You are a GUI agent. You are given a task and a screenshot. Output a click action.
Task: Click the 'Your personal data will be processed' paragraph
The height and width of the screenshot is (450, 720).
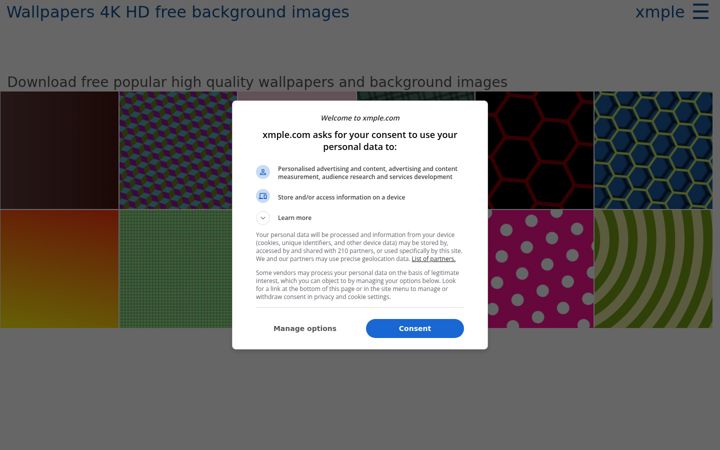[359, 247]
